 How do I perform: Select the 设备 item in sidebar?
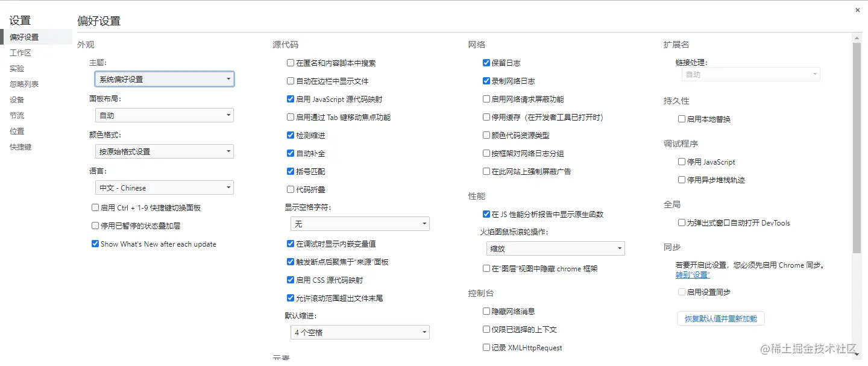[17, 99]
